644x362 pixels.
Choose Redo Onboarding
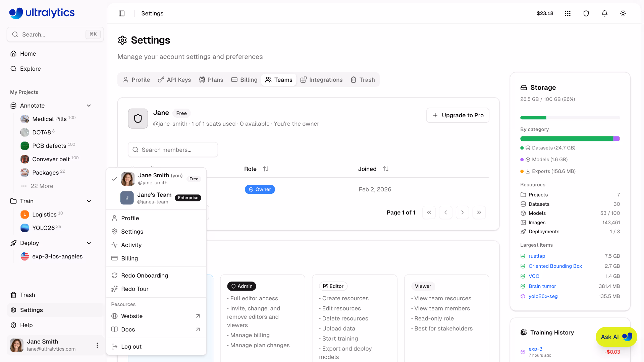point(156,276)
